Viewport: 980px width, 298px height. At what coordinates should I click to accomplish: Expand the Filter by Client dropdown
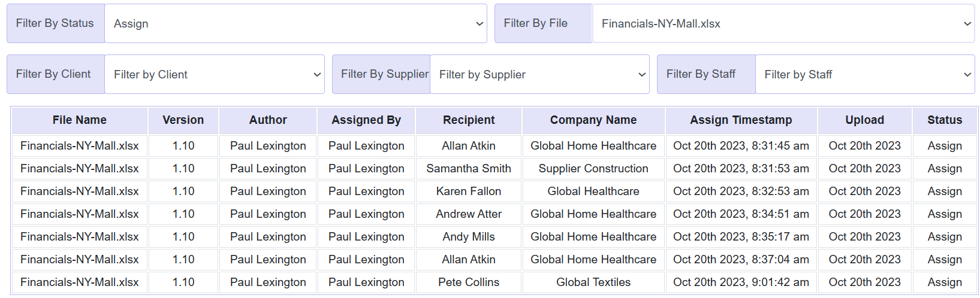coord(215,75)
